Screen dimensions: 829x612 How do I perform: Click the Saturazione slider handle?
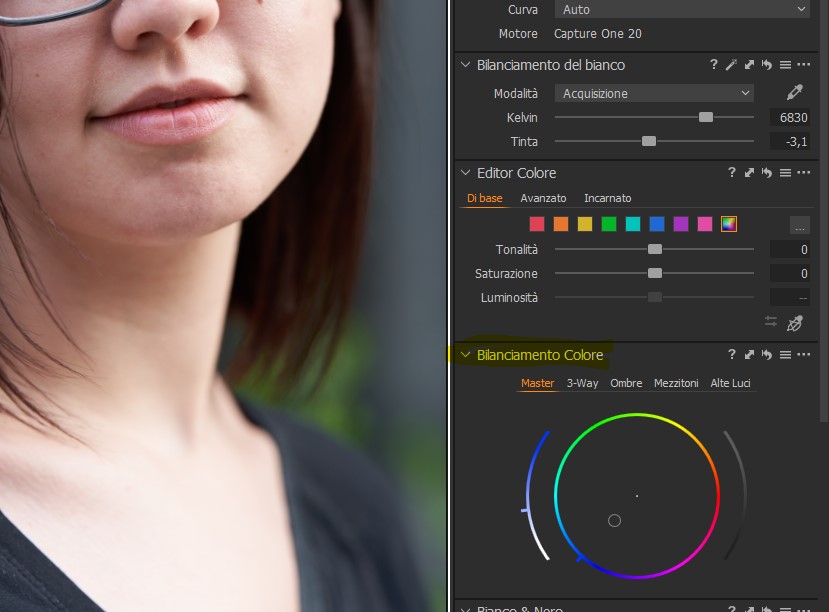click(x=655, y=273)
